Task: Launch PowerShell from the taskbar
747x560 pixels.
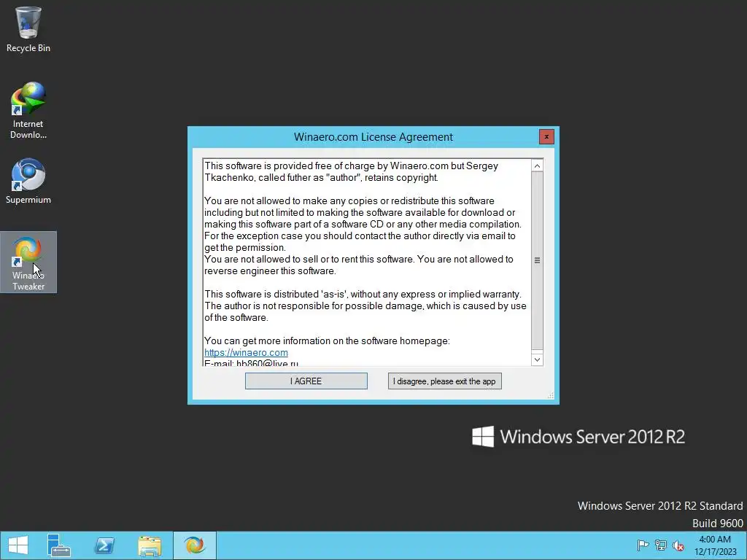Action: coord(104,545)
